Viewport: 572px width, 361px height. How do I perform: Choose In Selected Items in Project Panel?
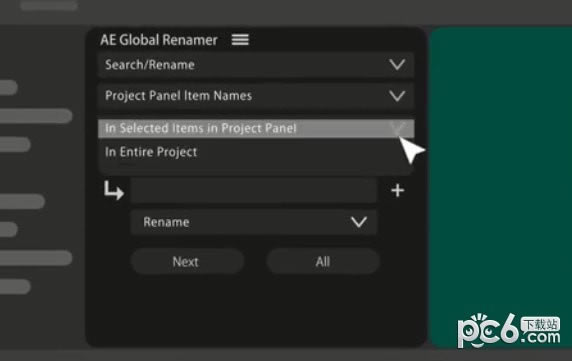point(256,128)
